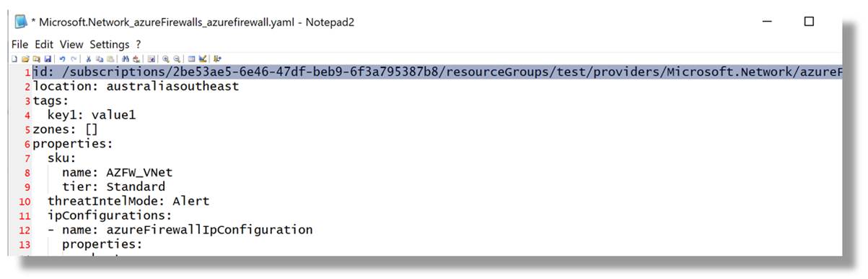Click the Save floppy disk icon
868x279 pixels.
[x=48, y=59]
